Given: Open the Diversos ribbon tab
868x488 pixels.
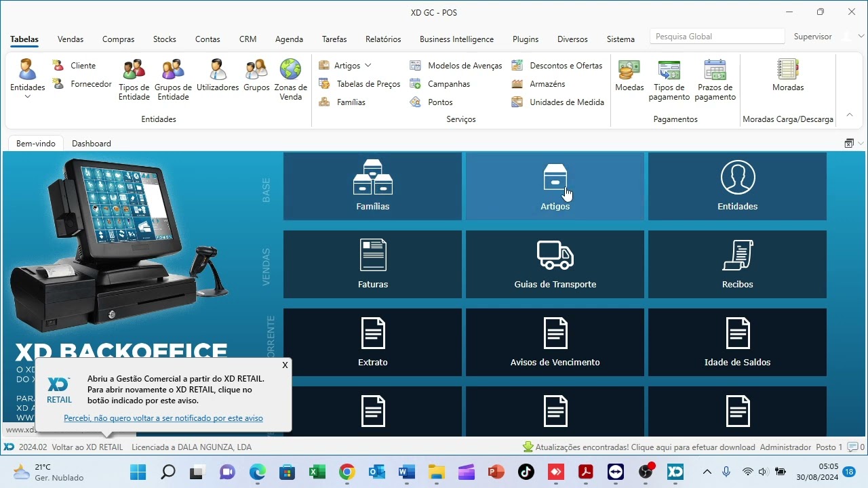Looking at the screenshot, I should point(572,39).
